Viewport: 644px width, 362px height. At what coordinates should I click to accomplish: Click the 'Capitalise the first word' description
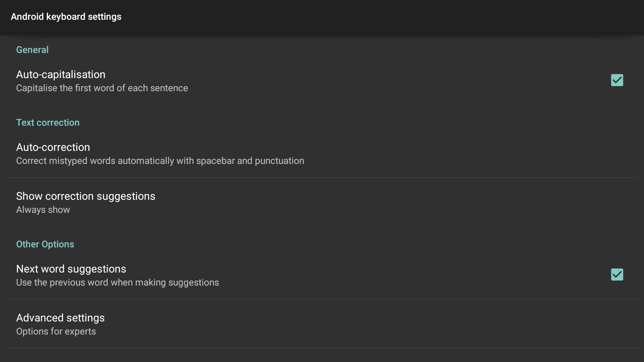102,88
